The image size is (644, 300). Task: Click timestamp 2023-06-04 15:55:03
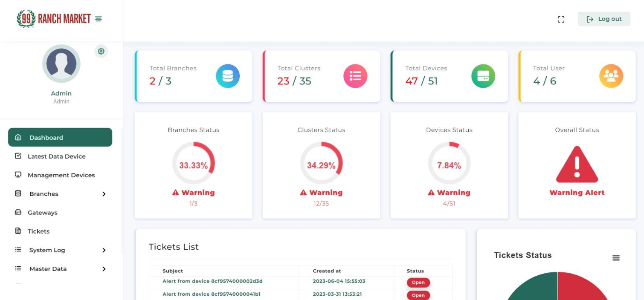point(339,281)
